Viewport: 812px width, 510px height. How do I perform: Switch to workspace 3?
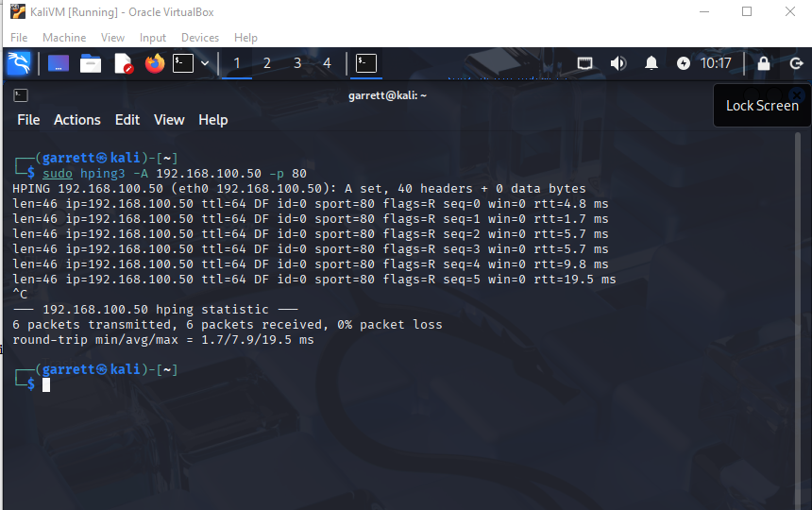tap(297, 63)
